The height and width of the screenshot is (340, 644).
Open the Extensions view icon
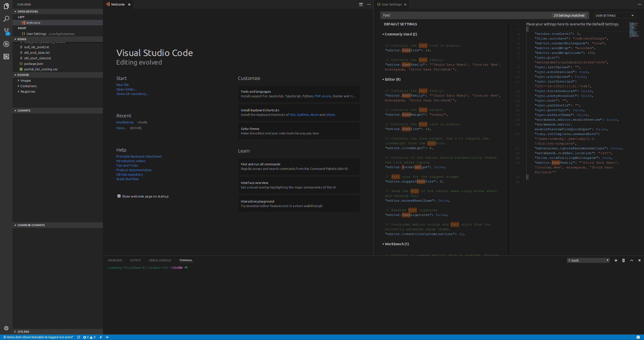coord(6,57)
